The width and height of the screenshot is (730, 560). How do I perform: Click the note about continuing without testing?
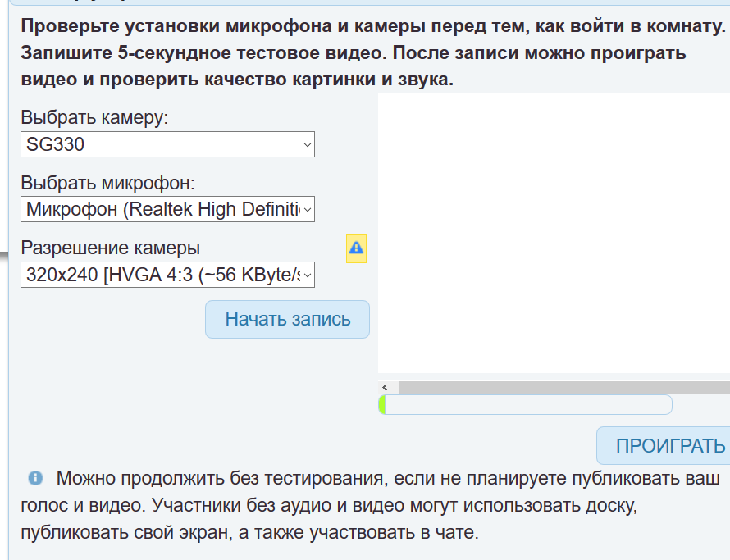[x=369, y=505]
